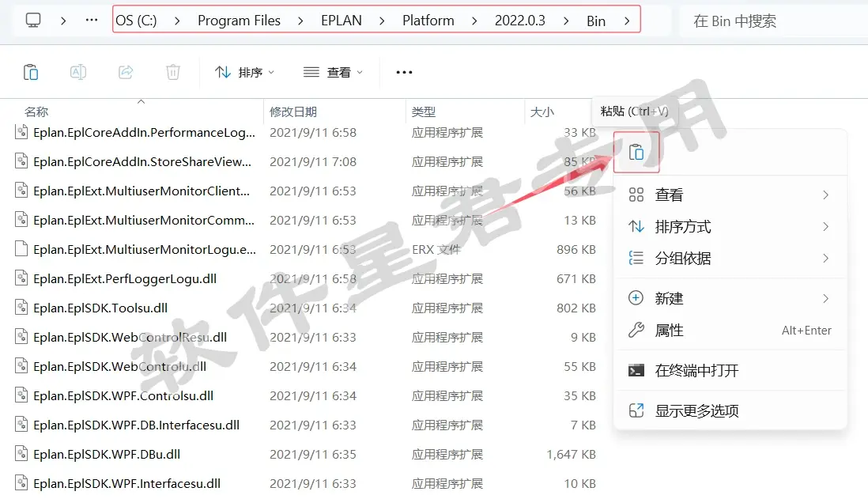Viewport: 868px width, 499px height.
Task: Click the breadcrumb ellipsis for hidden folders
Action: point(92,21)
